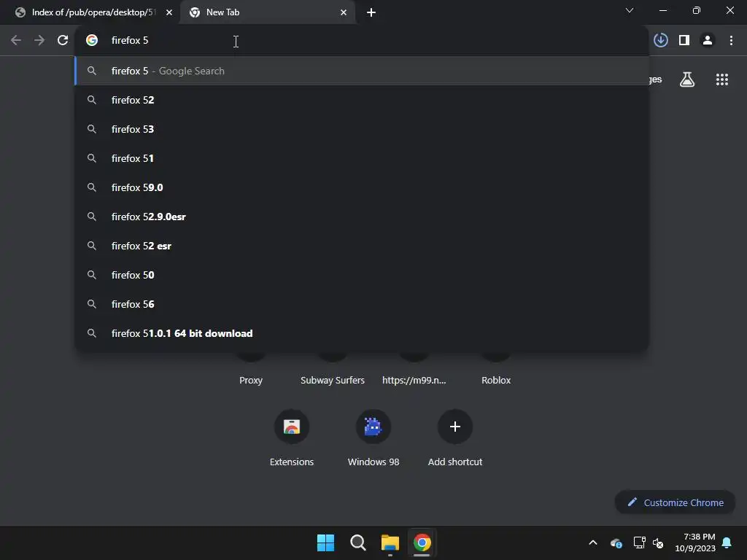Click the browser back arrow
Image resolution: width=747 pixels, height=560 pixels.
coord(16,41)
